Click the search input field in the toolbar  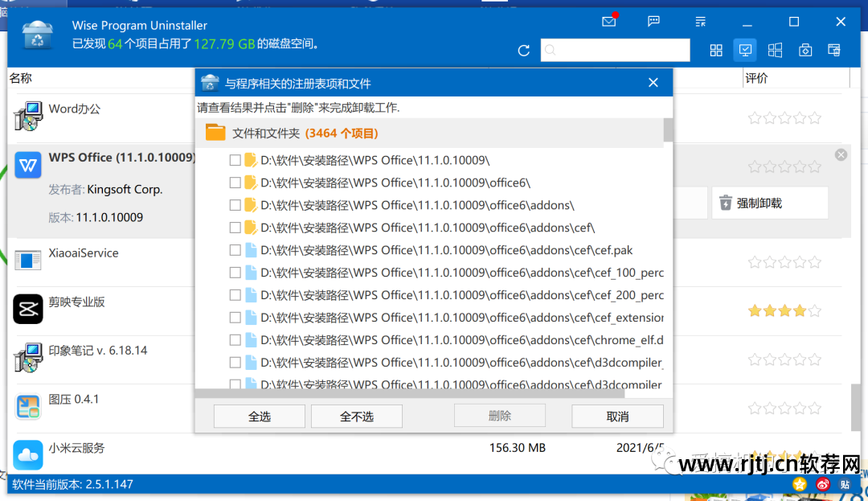[x=615, y=50]
